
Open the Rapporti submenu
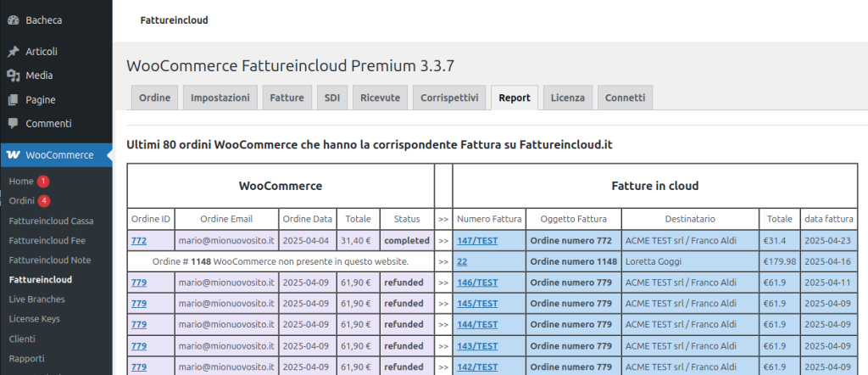pos(26,358)
